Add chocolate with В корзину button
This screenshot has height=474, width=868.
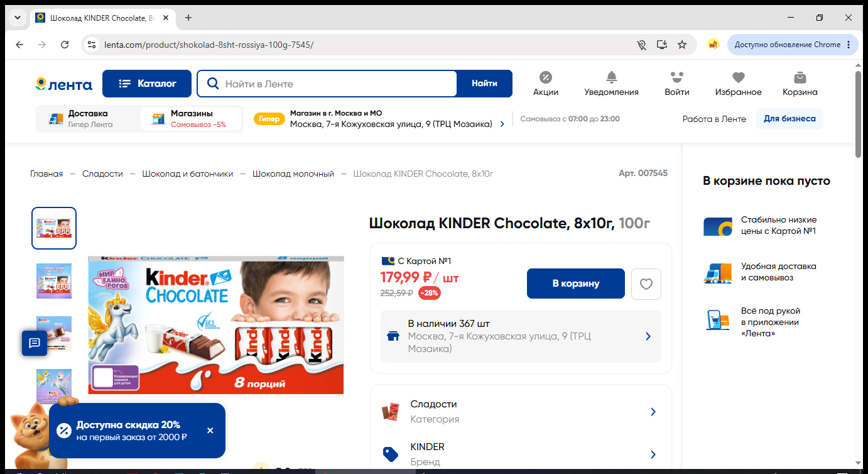click(x=576, y=284)
